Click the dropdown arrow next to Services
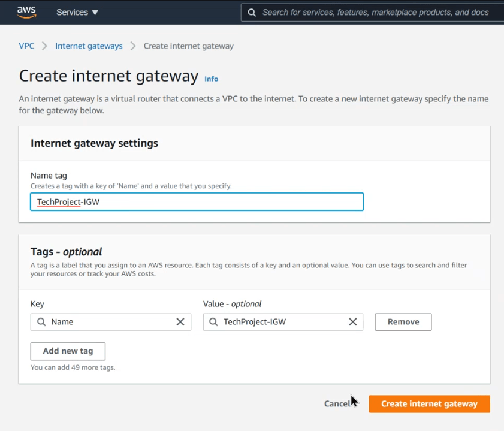The image size is (504, 431). click(x=95, y=13)
